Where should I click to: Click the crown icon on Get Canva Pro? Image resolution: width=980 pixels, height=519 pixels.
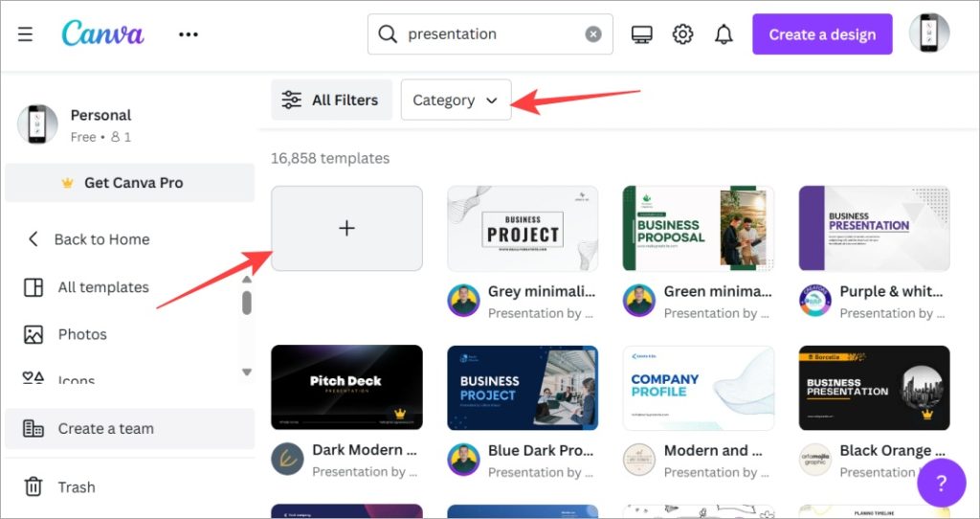tap(68, 183)
